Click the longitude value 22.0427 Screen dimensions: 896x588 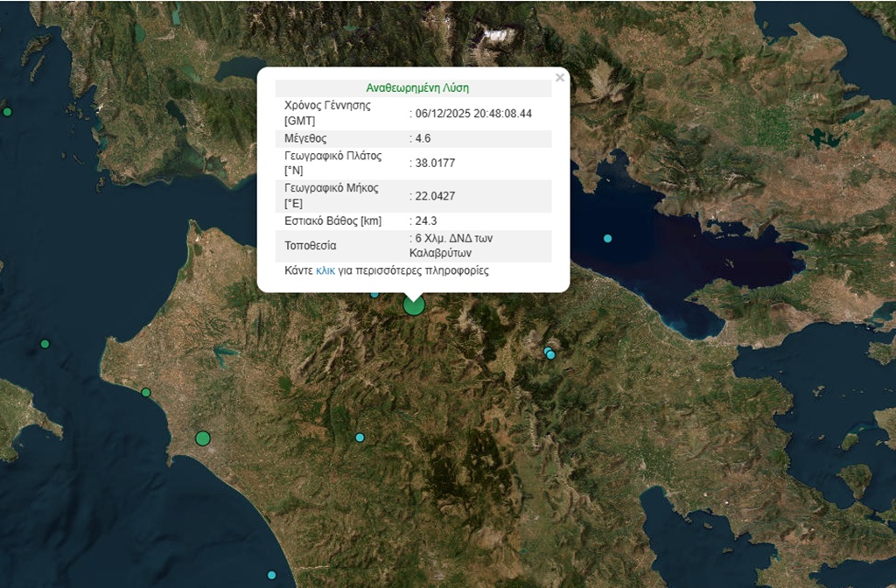[435, 196]
